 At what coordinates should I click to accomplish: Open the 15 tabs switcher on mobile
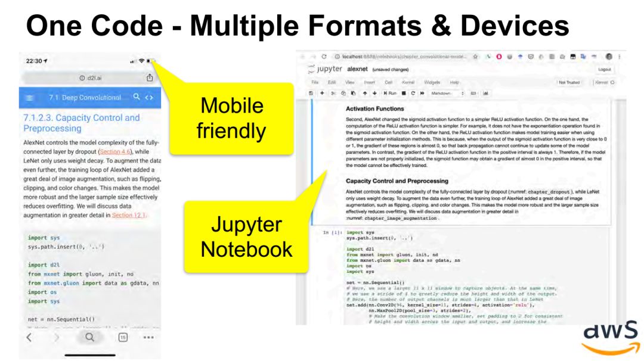pyautogui.click(x=123, y=337)
